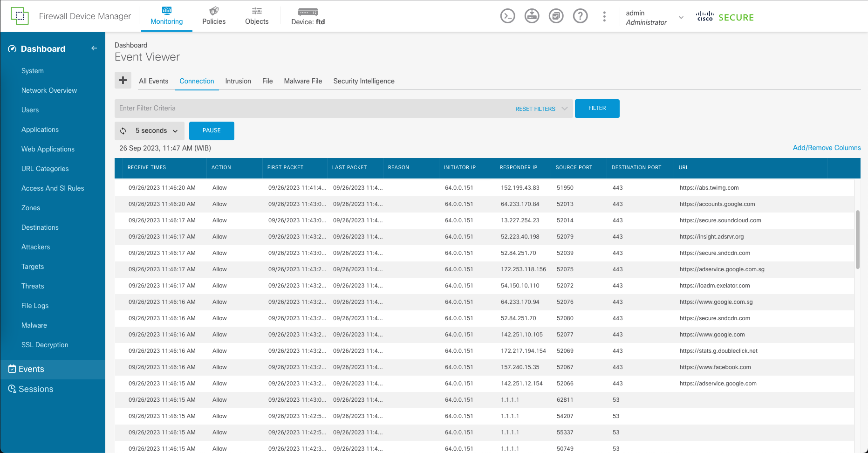Open the three-dot more options menu

click(x=604, y=16)
